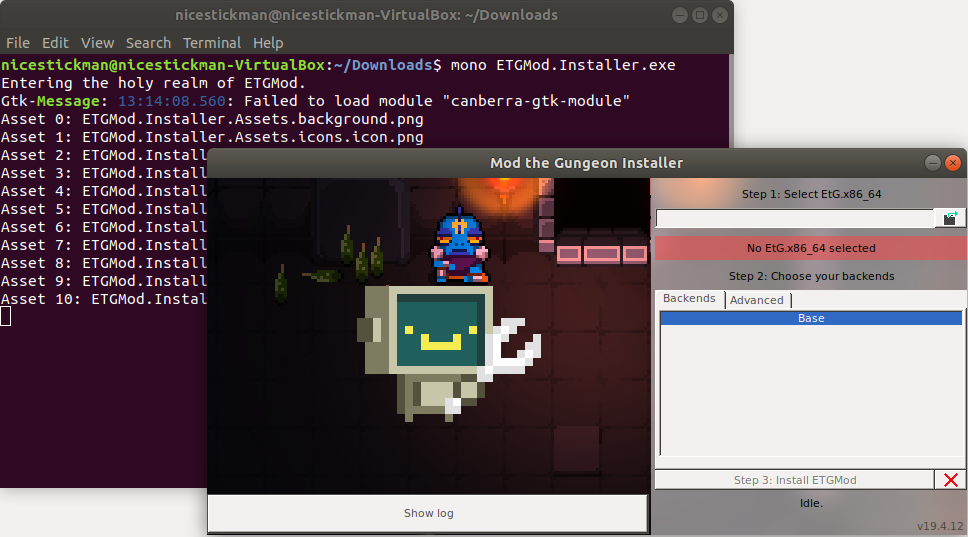Click EtG.x86_64 path input field
The image size is (968, 537).
coord(795,218)
